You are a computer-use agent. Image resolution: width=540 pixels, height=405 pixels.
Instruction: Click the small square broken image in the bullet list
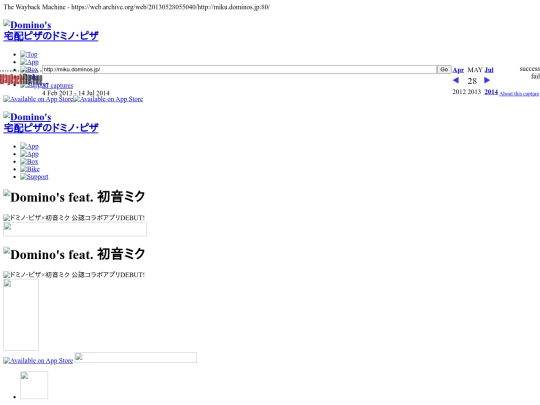click(34, 385)
